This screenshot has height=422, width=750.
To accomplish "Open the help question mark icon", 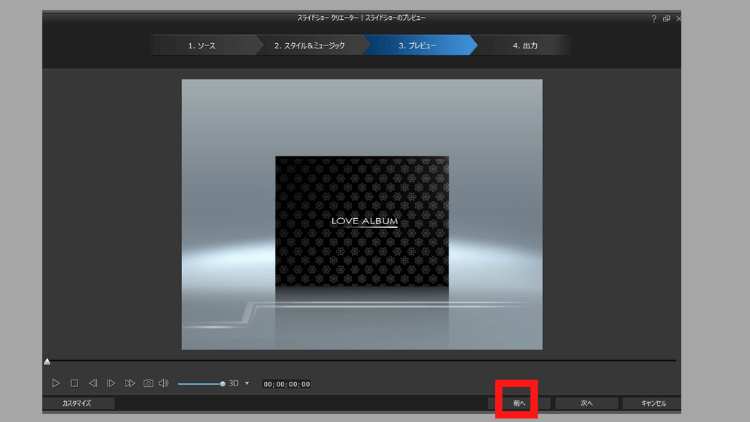I will tap(654, 19).
